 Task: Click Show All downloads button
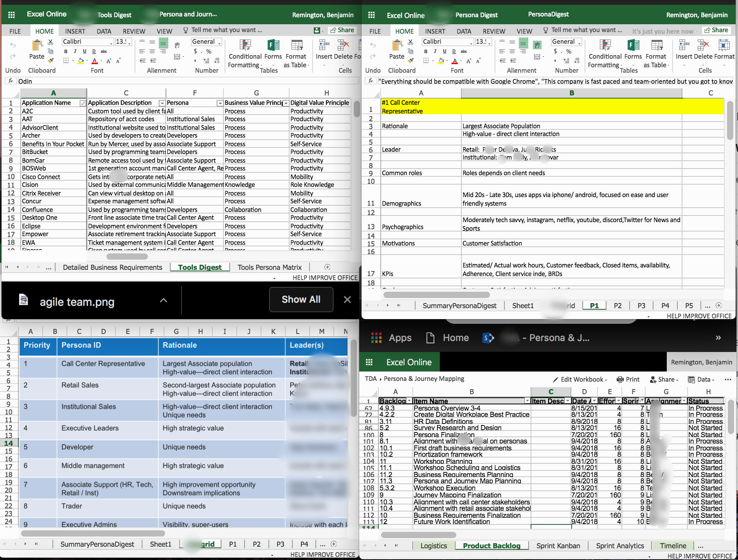(x=301, y=300)
